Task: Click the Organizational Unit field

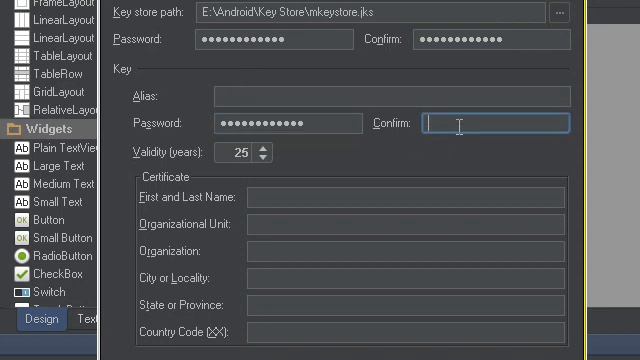Action: 406,224
